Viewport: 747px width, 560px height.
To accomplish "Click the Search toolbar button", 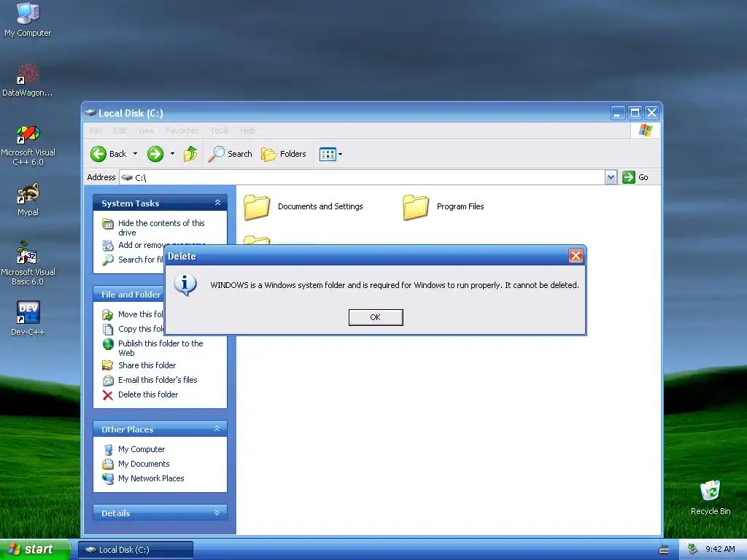I will 230,154.
